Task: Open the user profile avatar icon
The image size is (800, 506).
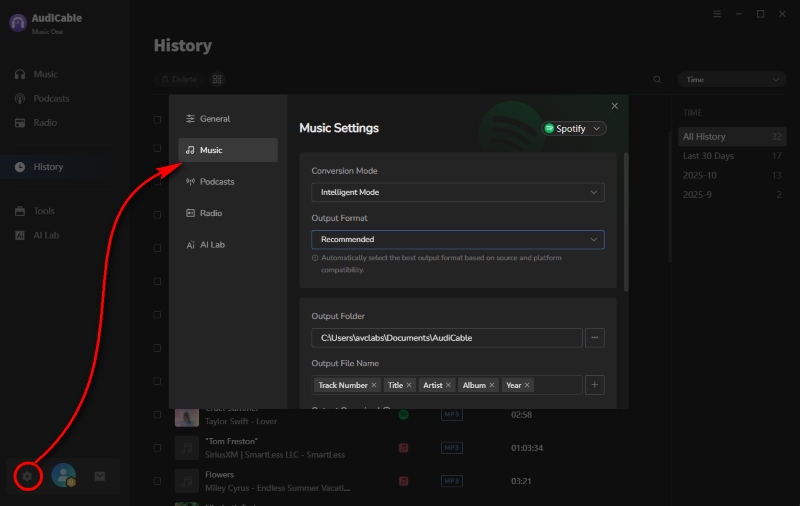Action: [x=64, y=477]
